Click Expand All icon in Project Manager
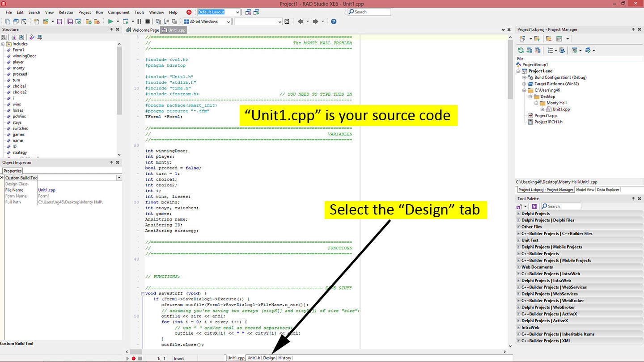This screenshot has width=644, height=362. click(x=529, y=50)
